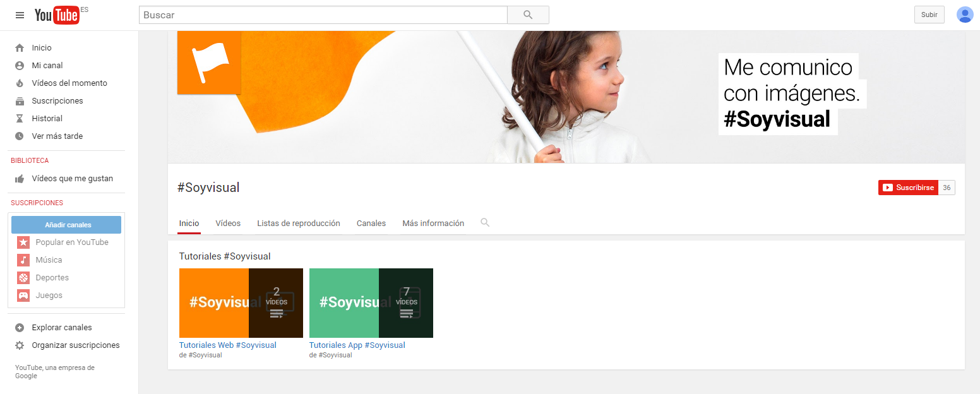Click 'de #Soyvisual' under Tutoriales Web

pyautogui.click(x=201, y=355)
